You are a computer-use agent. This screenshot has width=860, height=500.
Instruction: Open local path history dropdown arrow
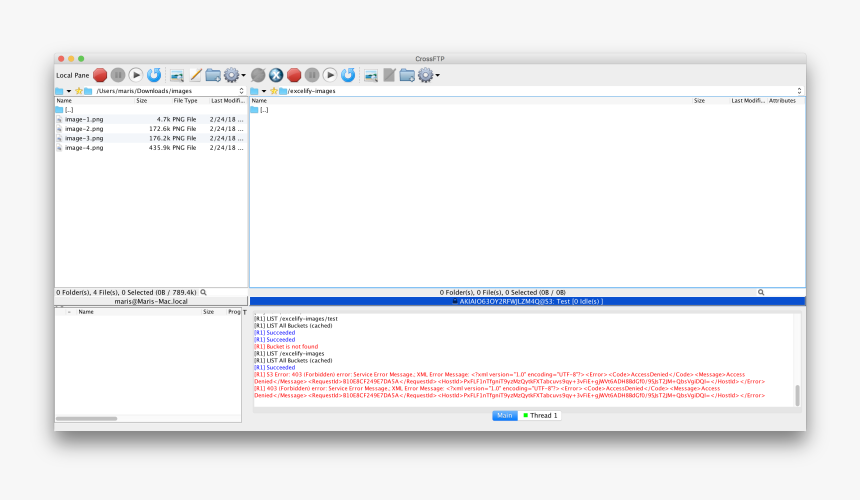pyautogui.click(x=69, y=91)
